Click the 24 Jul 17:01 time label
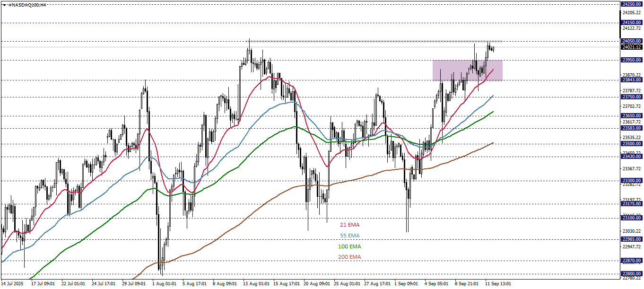The width and height of the screenshot is (644, 289). tap(103, 284)
